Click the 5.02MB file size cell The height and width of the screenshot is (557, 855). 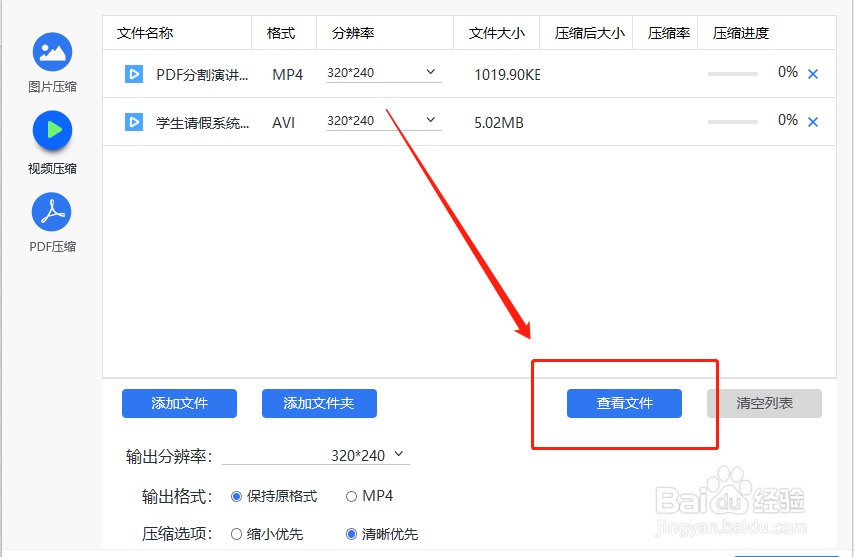click(499, 123)
